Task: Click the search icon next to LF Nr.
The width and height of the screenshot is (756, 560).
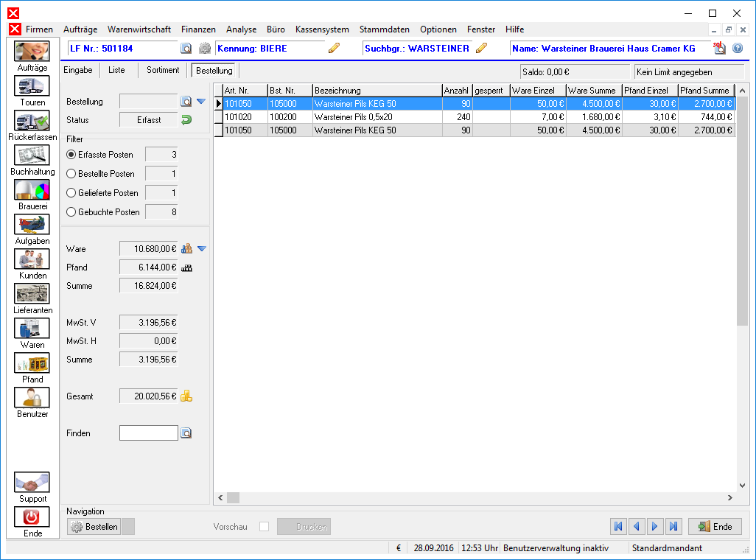Action: [x=186, y=48]
